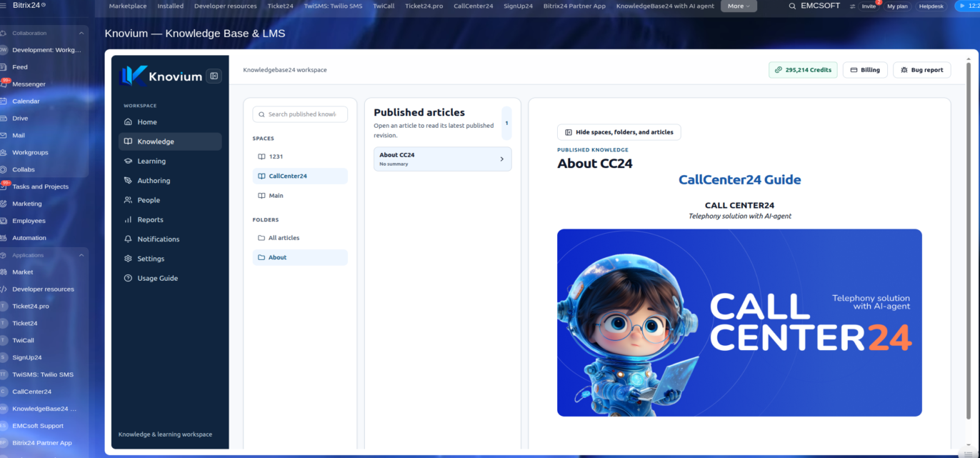This screenshot has height=458, width=980.
Task: Open the Helpdesk button
Action: pos(931,6)
